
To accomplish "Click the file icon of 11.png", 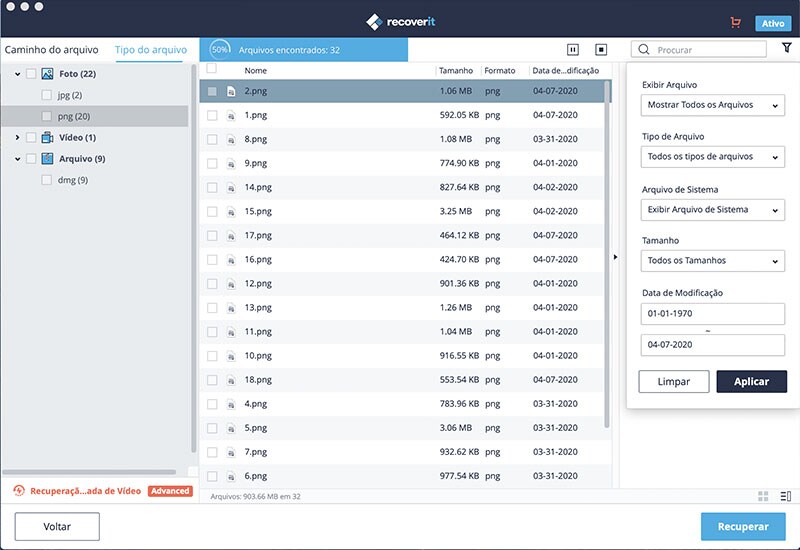I will [x=231, y=332].
